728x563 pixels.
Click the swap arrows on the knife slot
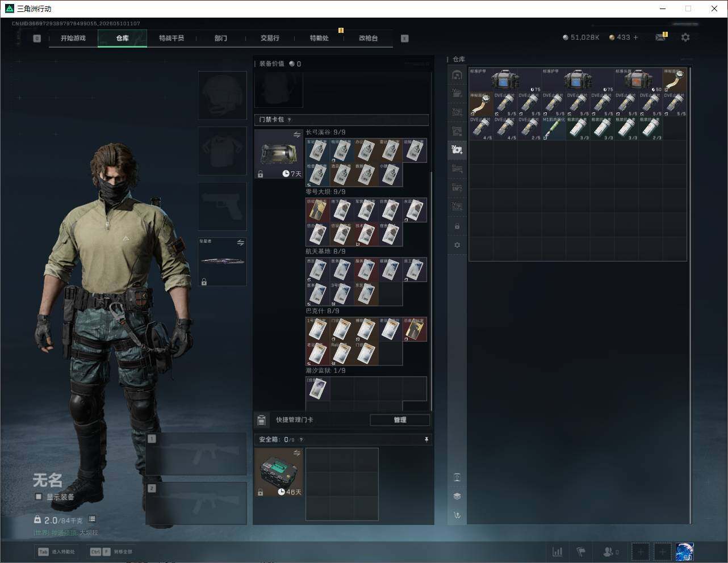pyautogui.click(x=240, y=243)
